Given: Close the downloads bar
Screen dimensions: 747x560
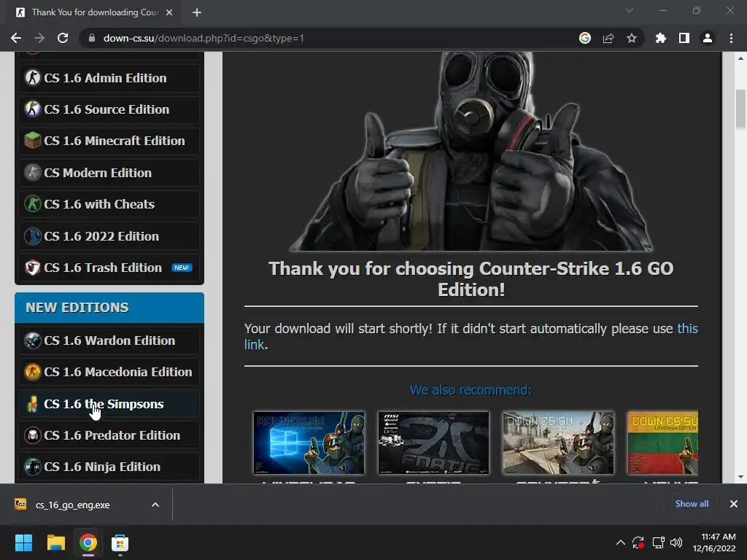Looking at the screenshot, I should 734,504.
